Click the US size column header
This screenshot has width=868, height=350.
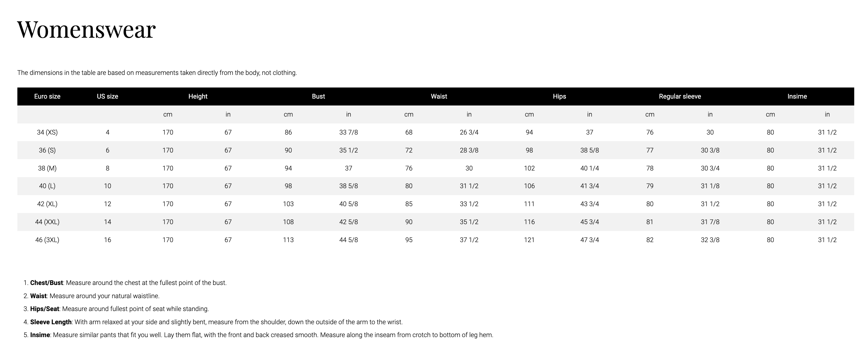coord(107,96)
